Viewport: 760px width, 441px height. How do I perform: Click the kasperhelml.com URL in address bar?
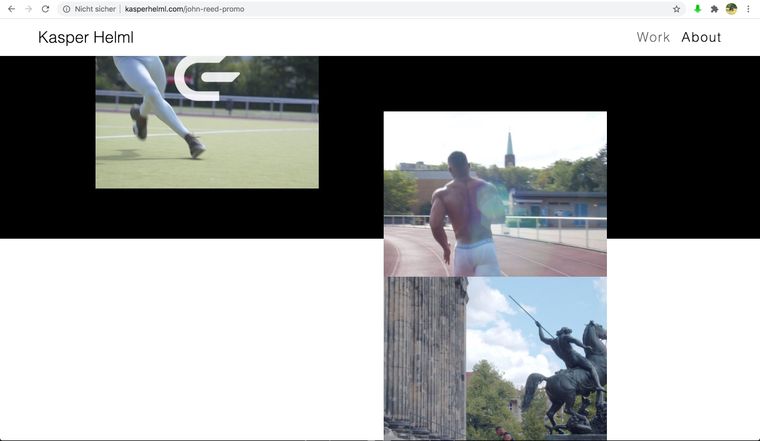[x=184, y=9]
